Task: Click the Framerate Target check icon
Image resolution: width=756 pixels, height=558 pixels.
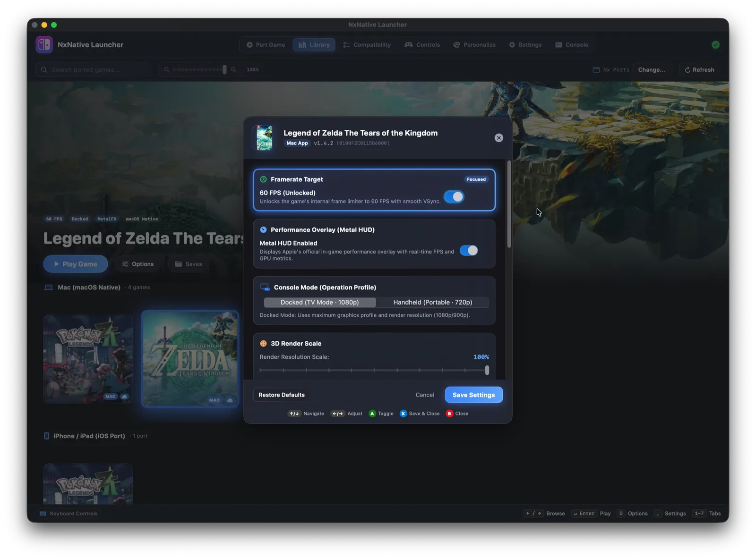Action: 264,179
